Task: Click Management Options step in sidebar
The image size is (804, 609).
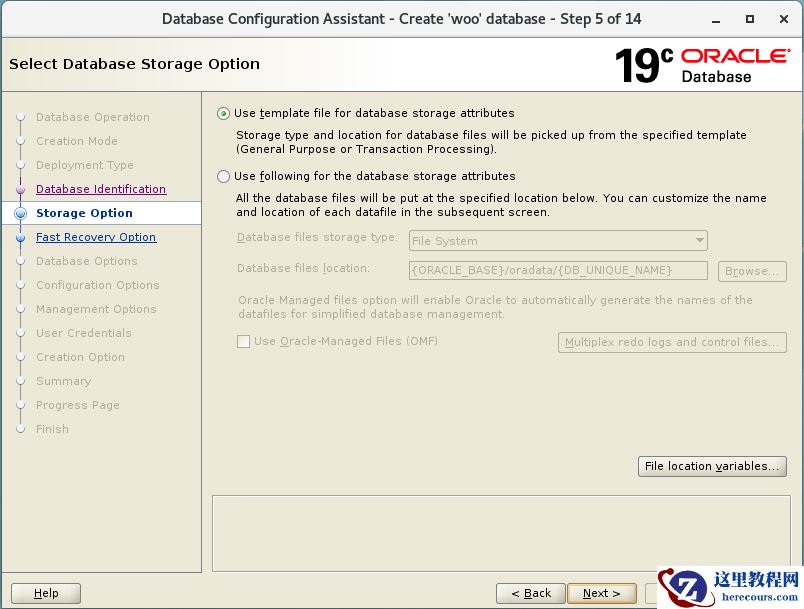Action: pos(96,309)
